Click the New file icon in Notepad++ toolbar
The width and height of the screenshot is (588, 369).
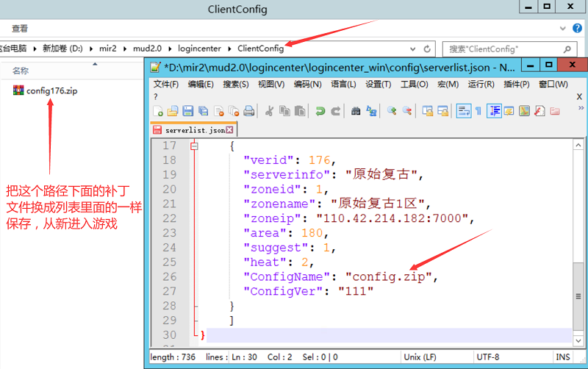[x=158, y=111]
